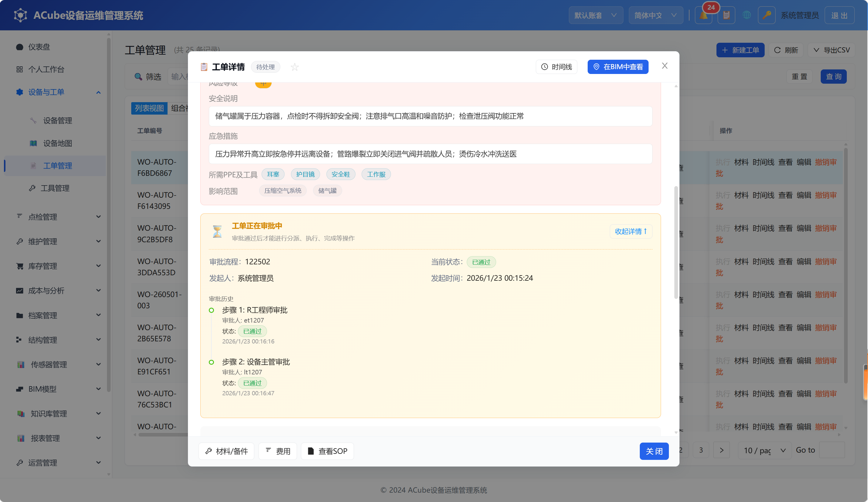Select row WO-AUTO-9C2B5DF8
This screenshot has width=868, height=502.
pos(159,234)
